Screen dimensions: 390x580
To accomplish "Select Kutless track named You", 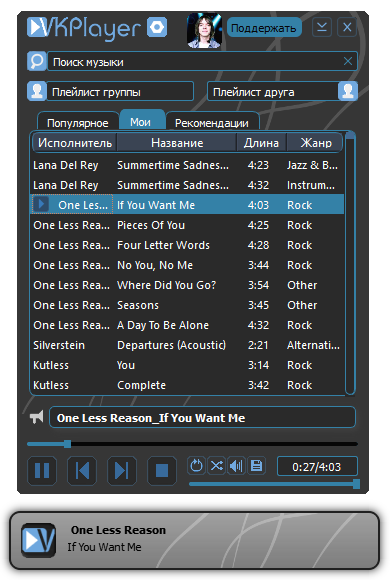I will pos(187,365).
